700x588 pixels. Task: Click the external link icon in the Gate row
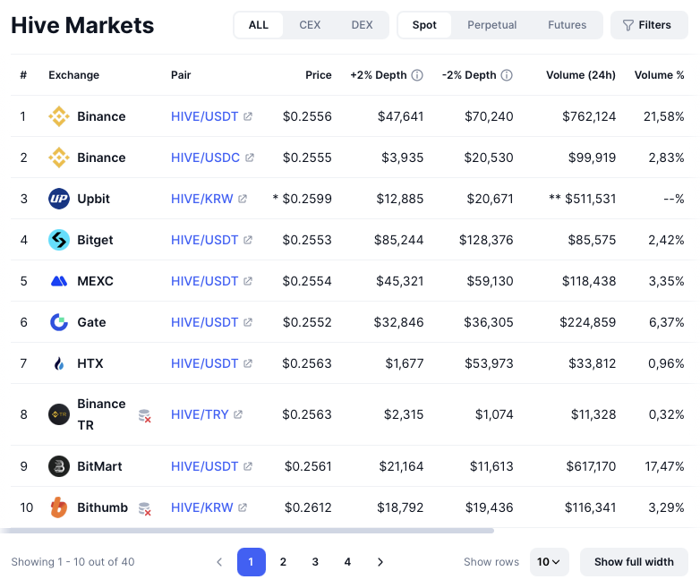coord(248,322)
